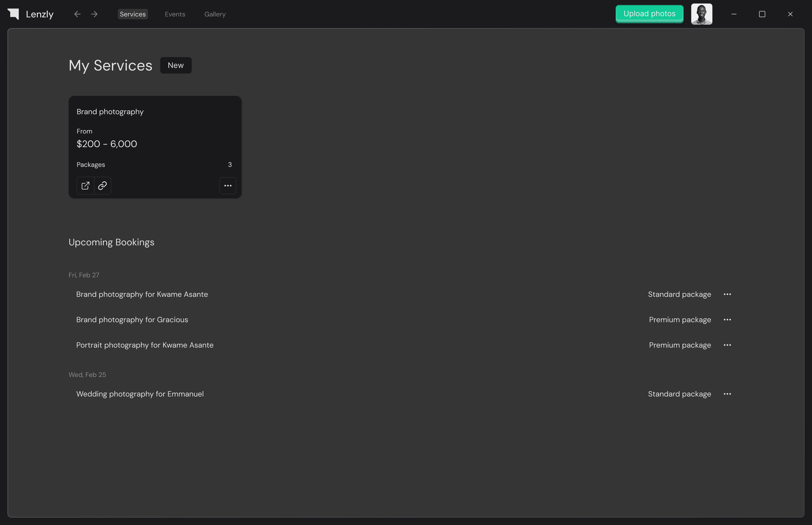Click Standard package on Kwame Asante booking

coord(679,294)
